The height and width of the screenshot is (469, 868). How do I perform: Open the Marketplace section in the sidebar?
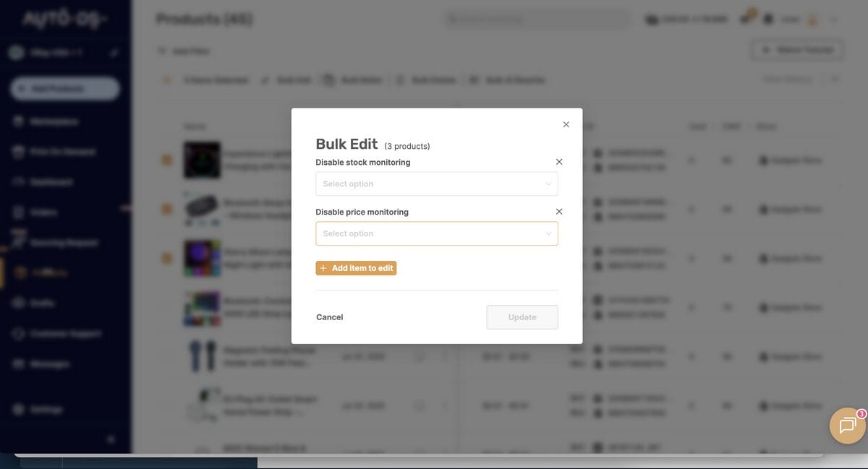(x=51, y=121)
